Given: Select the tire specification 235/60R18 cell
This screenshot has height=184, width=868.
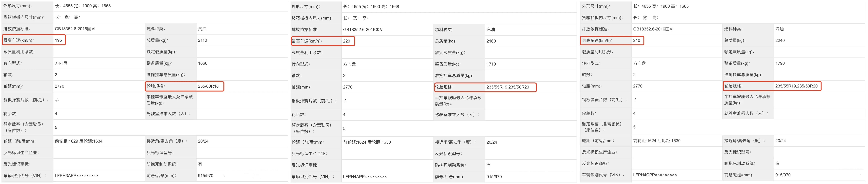Looking at the screenshot, I should click(x=208, y=86).
